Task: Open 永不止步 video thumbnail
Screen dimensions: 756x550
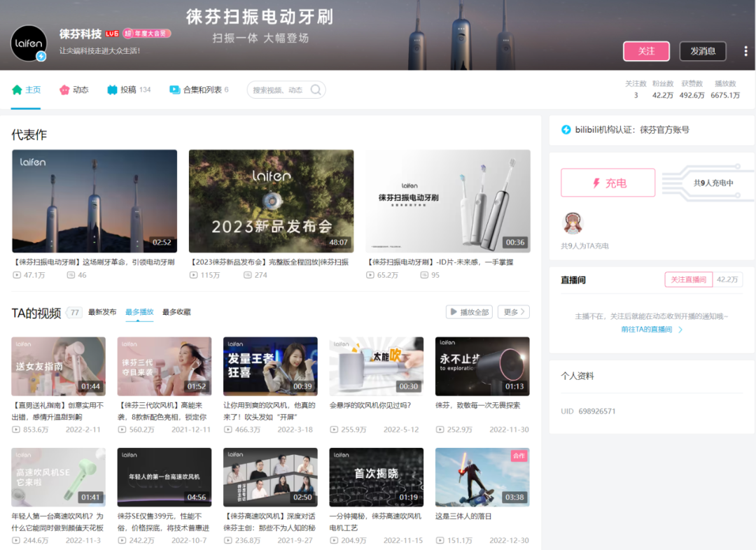Action: [x=482, y=367]
